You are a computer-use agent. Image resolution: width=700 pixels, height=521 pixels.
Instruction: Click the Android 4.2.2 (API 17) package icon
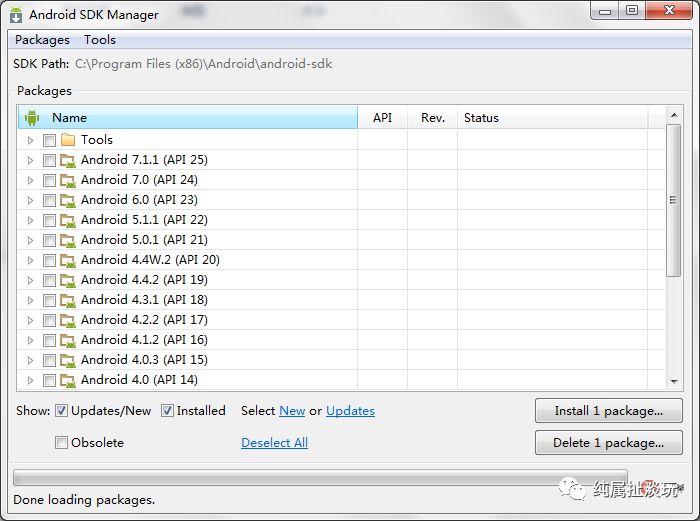(68, 320)
